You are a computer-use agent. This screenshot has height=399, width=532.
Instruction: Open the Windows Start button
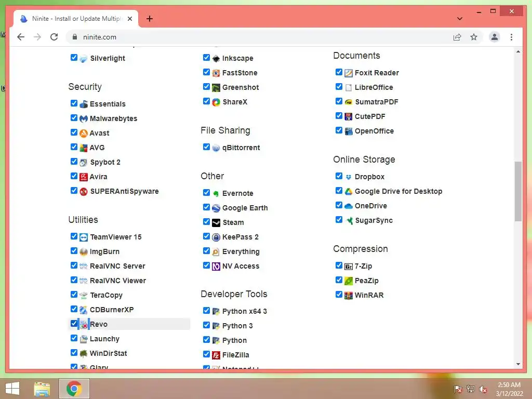point(12,389)
